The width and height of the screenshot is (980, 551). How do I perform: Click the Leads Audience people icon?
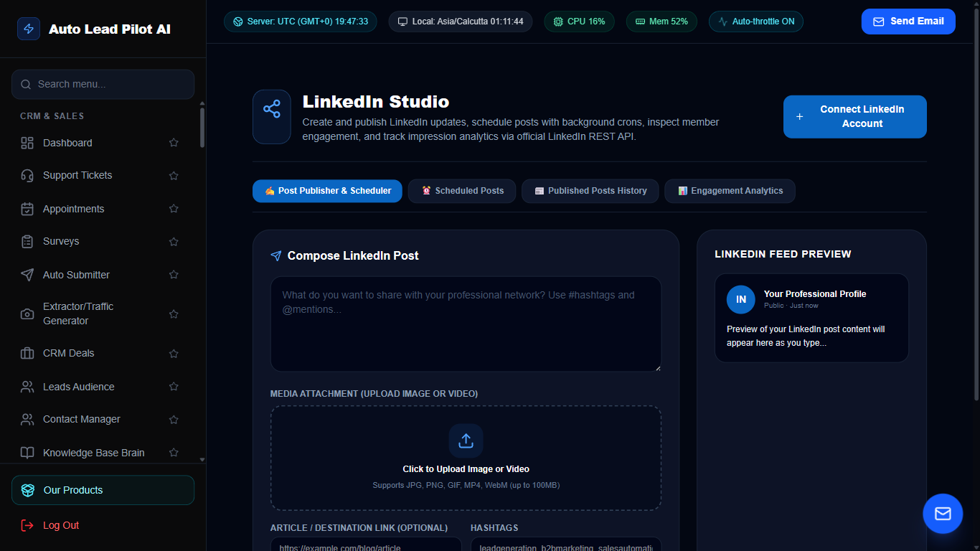pos(27,387)
